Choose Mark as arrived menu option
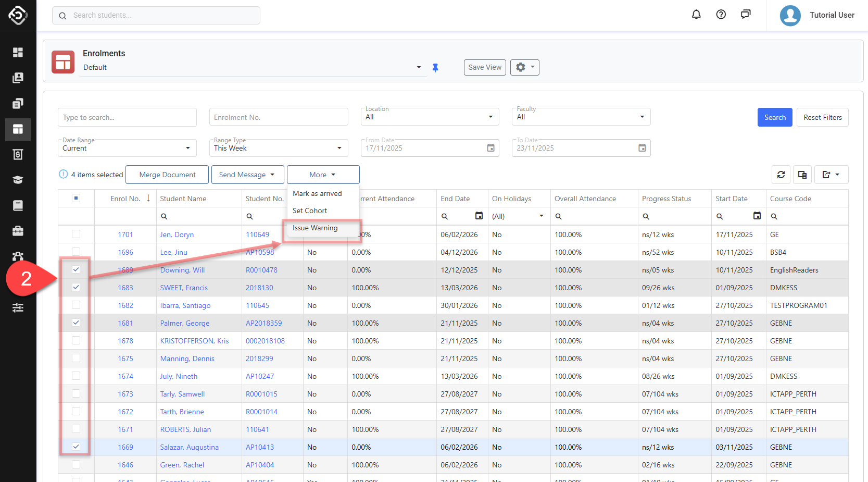This screenshot has height=482, width=868. pyautogui.click(x=317, y=193)
